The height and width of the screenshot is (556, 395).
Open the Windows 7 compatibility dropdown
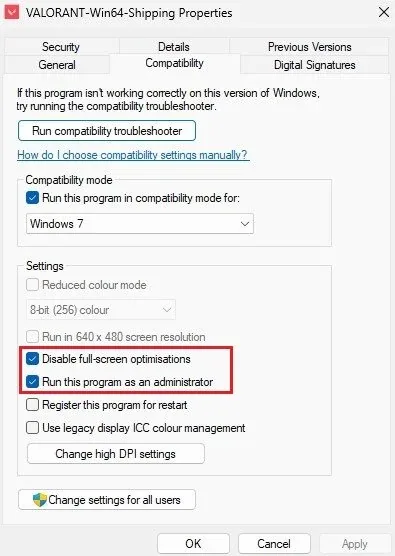click(140, 224)
